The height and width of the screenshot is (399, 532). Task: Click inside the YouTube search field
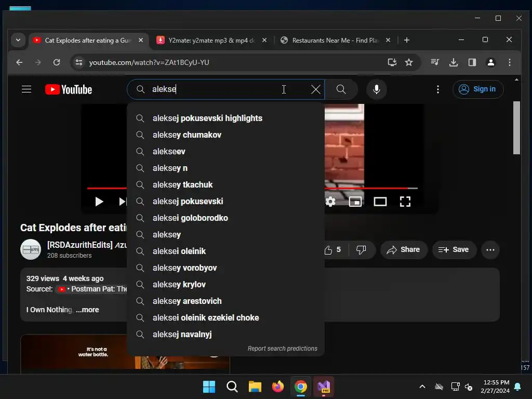225,89
